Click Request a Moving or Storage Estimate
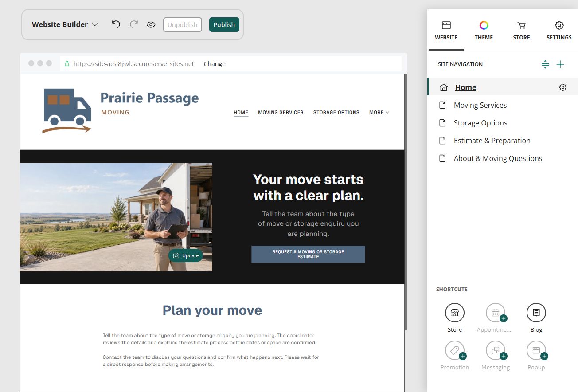The height and width of the screenshot is (392, 578). tap(308, 254)
